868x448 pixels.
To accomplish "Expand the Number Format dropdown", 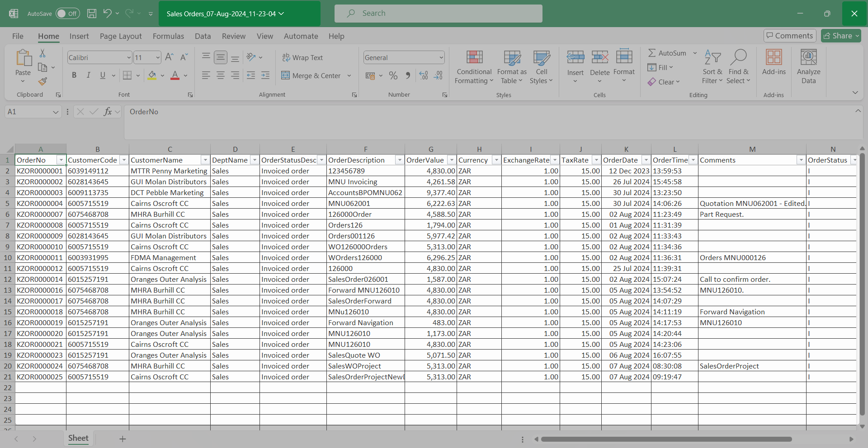I will (x=441, y=57).
